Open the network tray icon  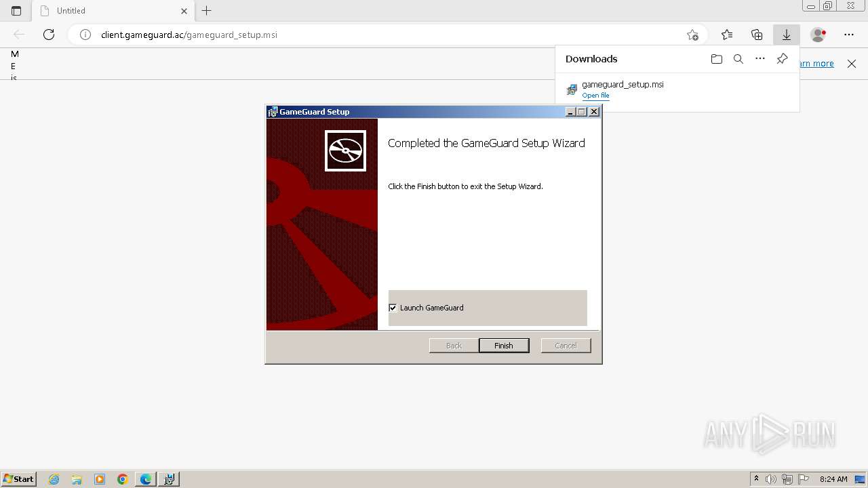point(787,479)
